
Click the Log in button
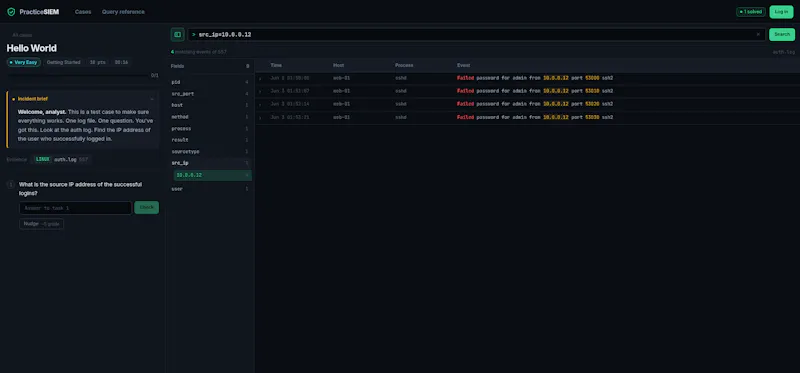[x=781, y=12]
